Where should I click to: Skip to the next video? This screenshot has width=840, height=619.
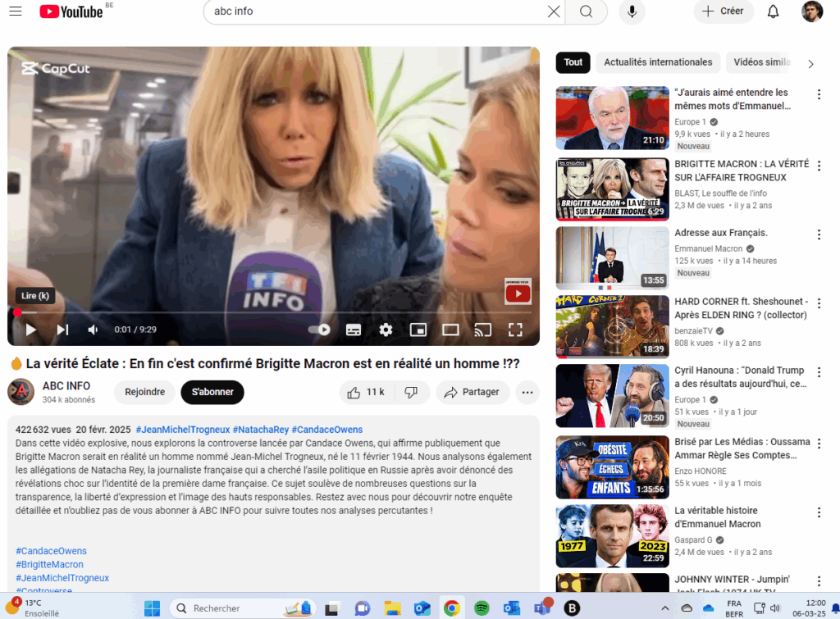click(x=62, y=330)
